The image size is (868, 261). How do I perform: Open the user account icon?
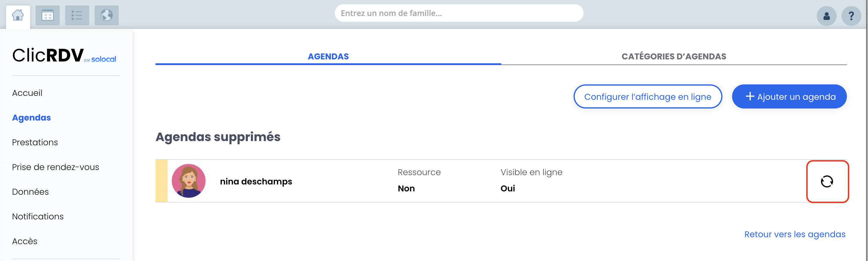(826, 16)
